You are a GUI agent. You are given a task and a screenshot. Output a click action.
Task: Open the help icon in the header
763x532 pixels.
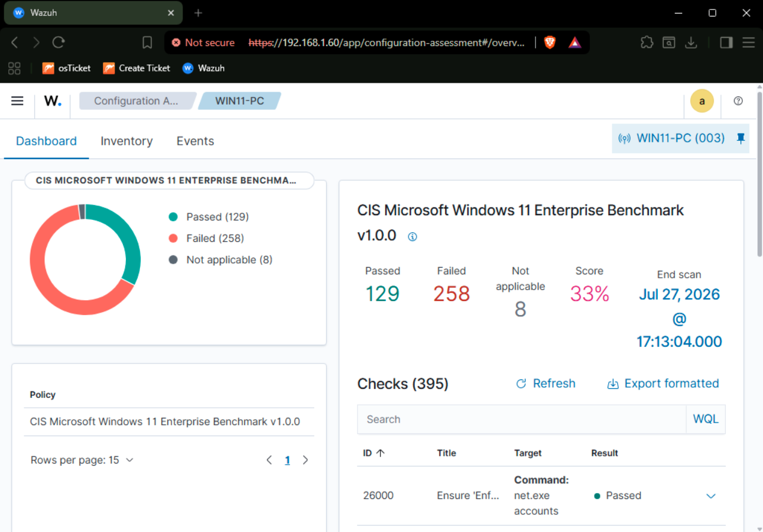(x=738, y=101)
